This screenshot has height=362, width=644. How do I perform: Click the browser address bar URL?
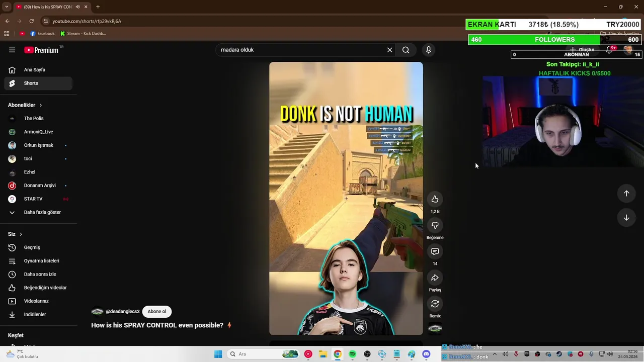[87, 21]
